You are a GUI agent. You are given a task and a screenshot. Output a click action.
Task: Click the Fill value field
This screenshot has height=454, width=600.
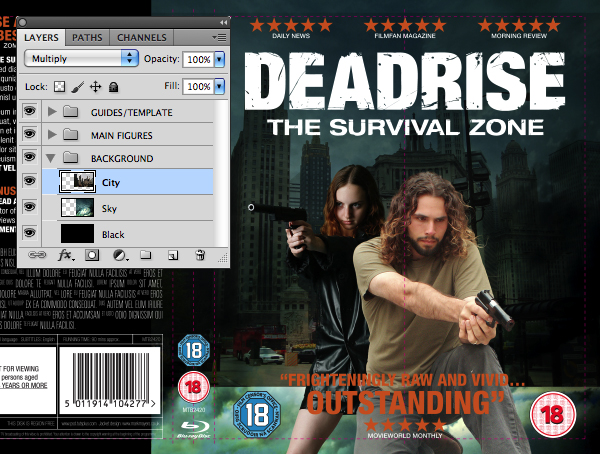tap(198, 87)
